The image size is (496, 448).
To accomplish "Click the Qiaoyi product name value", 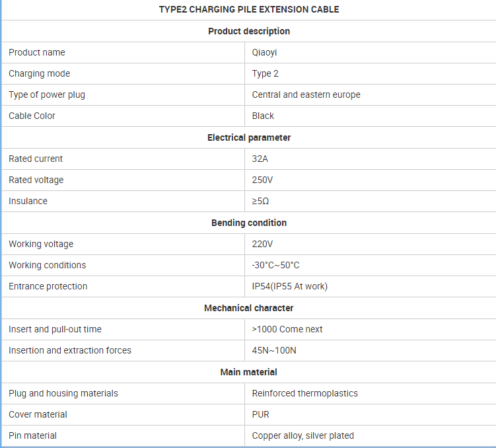I will (x=264, y=52).
